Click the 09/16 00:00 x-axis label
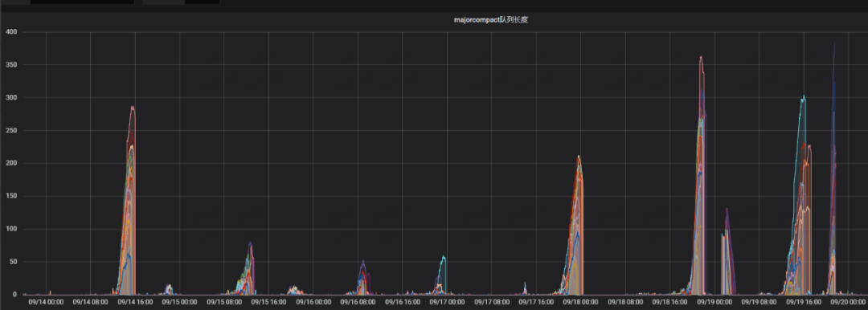 point(313,302)
